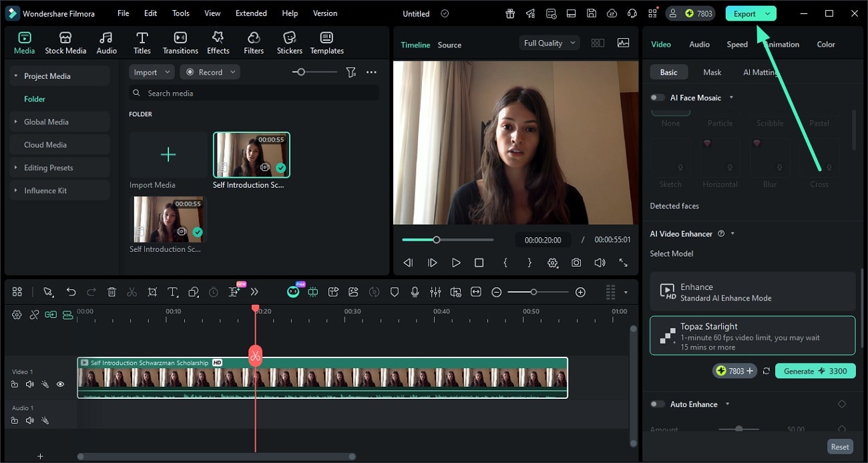Switch to the Audio tab in the right panel
This screenshot has width=868, height=463.
click(x=699, y=44)
